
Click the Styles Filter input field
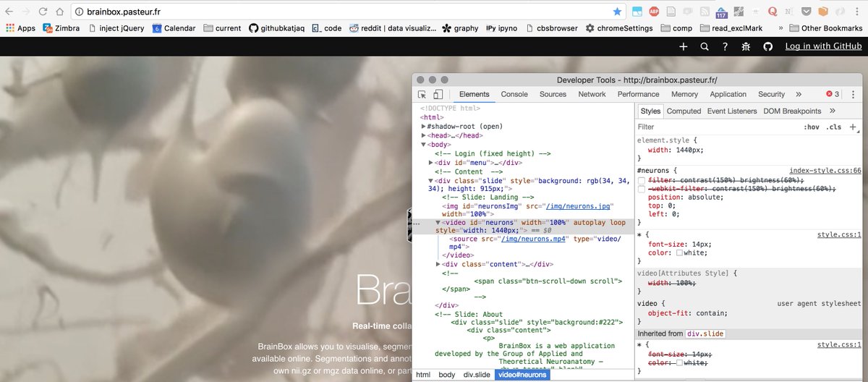point(716,127)
